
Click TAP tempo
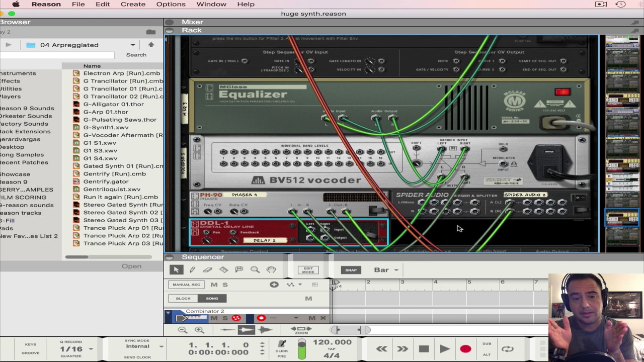pyautogui.click(x=332, y=349)
